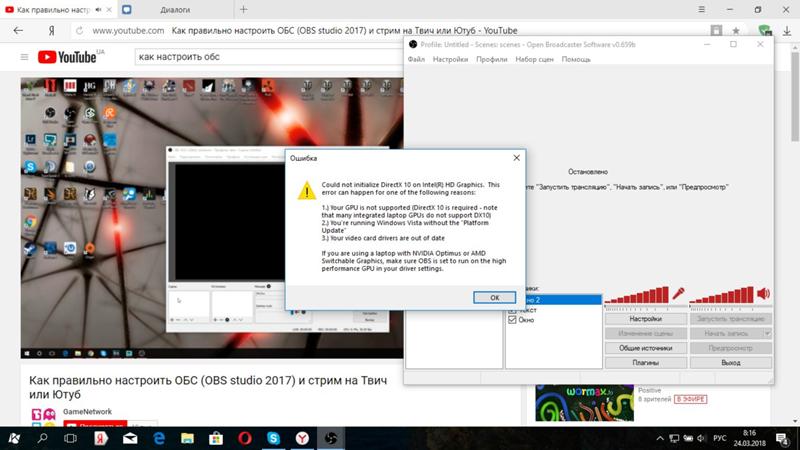800x450 pixels.
Task: Open the Настройки menu in OBS
Action: tap(450, 59)
